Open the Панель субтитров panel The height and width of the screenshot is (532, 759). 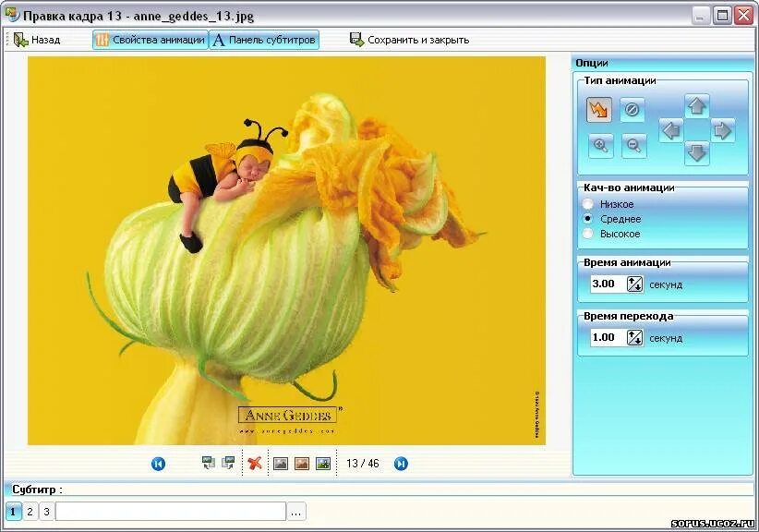(264, 40)
